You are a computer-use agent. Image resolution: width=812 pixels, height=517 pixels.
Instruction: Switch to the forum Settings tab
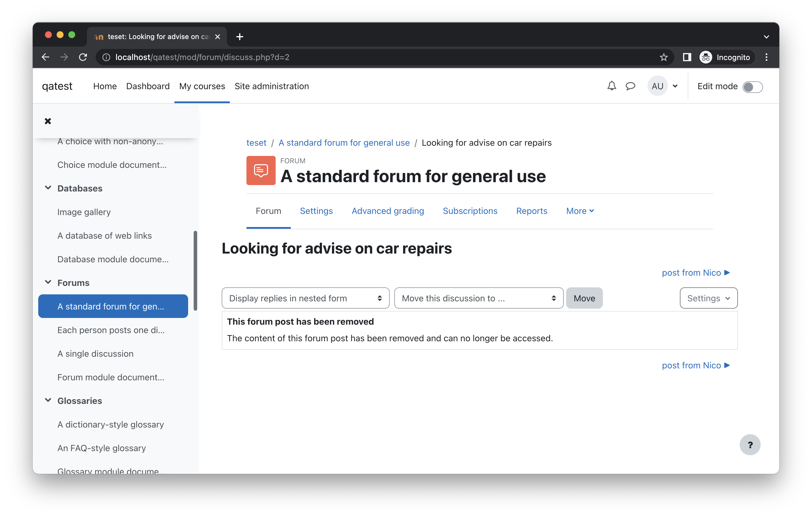[x=316, y=211]
